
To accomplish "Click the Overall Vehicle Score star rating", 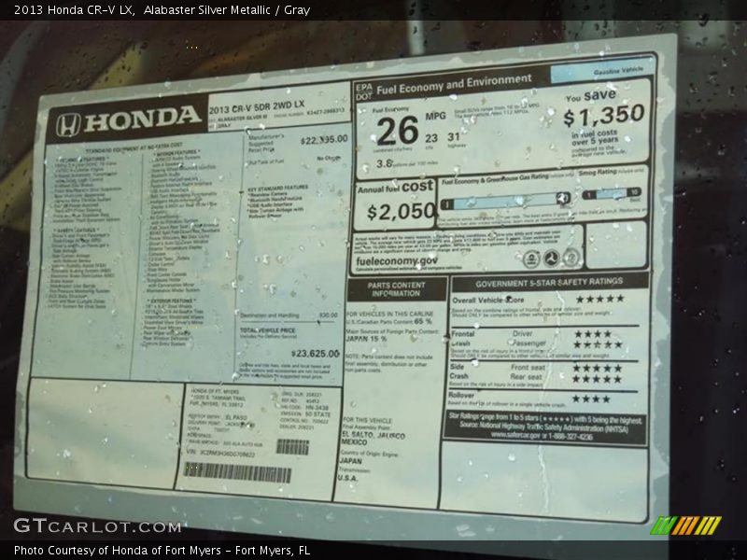I will click(x=599, y=299).
